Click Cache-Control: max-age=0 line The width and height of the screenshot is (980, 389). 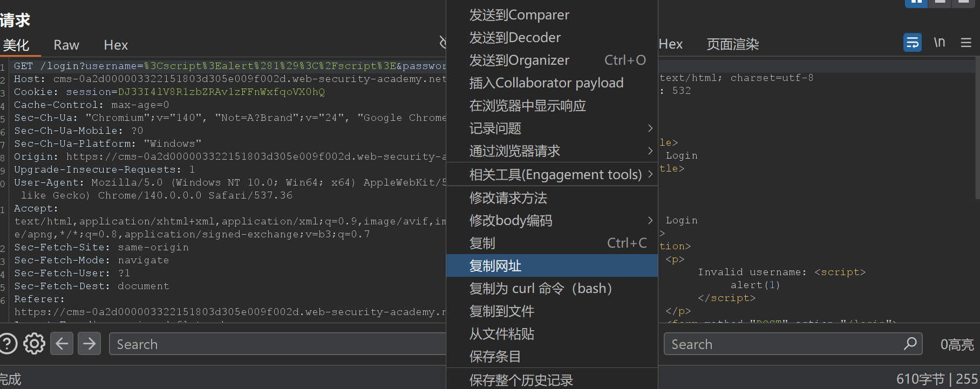91,105
